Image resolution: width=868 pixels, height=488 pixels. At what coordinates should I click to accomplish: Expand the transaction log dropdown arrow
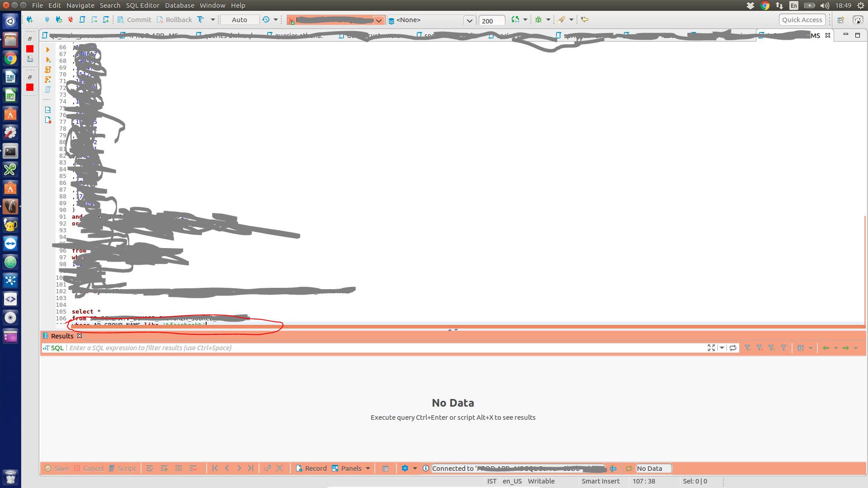(x=276, y=19)
